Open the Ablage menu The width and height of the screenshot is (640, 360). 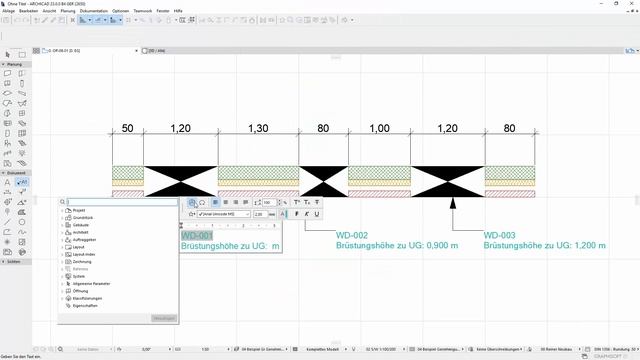(9, 11)
